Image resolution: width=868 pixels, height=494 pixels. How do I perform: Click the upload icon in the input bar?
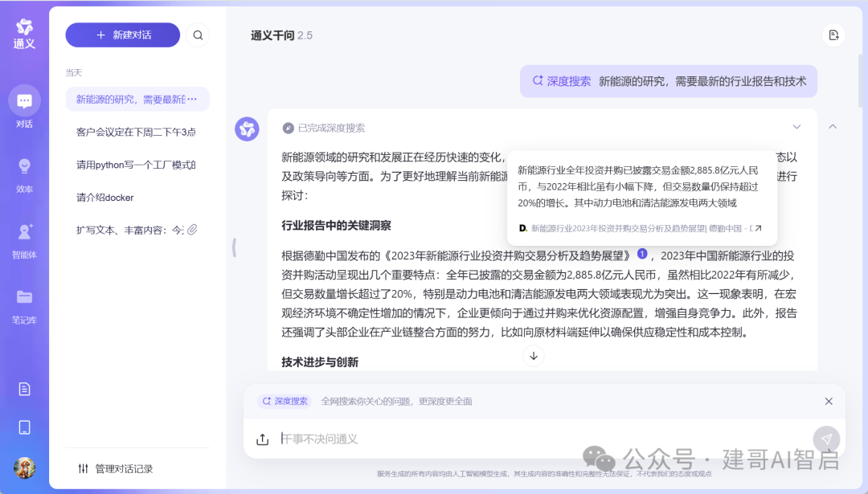[x=261, y=439]
